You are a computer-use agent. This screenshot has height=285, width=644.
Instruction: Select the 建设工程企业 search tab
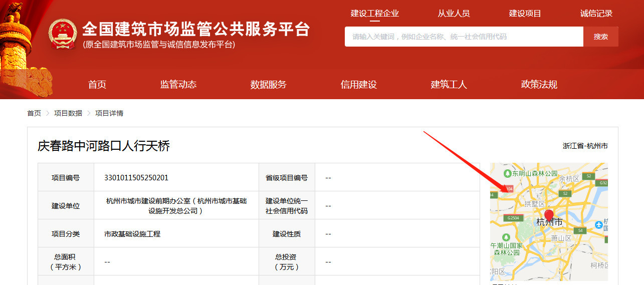[x=375, y=14]
